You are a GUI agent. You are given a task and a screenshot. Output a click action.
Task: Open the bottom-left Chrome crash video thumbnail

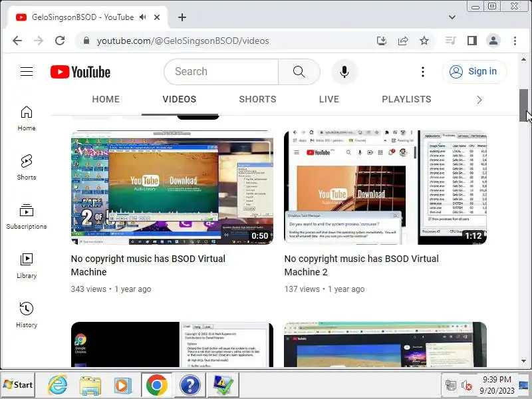(172, 344)
